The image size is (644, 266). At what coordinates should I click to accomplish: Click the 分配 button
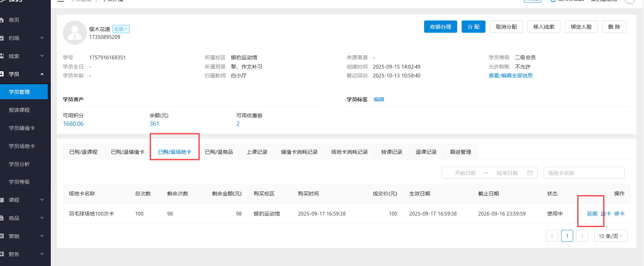pyautogui.click(x=474, y=27)
